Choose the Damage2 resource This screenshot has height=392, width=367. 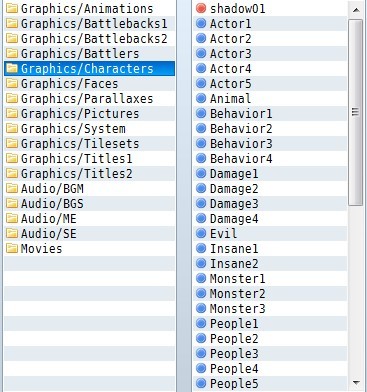coord(270,188)
